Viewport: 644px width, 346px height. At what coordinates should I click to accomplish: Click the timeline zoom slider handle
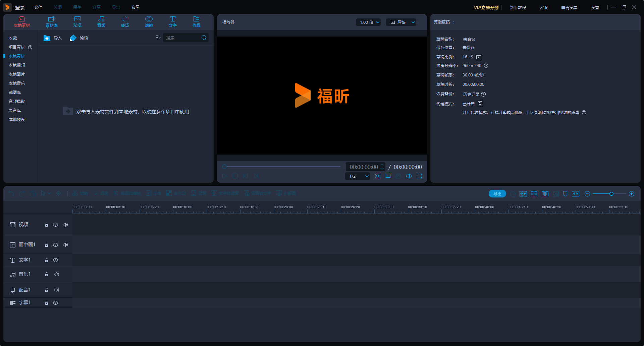tap(611, 194)
